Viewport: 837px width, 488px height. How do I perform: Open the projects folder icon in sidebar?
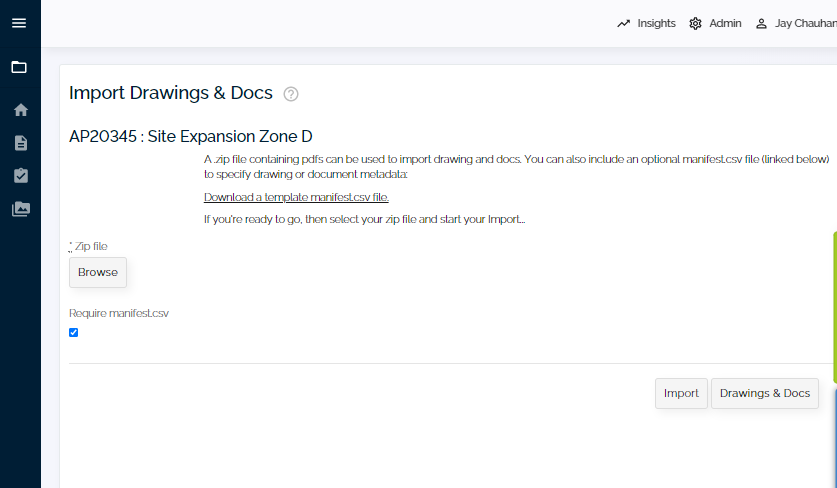19,67
